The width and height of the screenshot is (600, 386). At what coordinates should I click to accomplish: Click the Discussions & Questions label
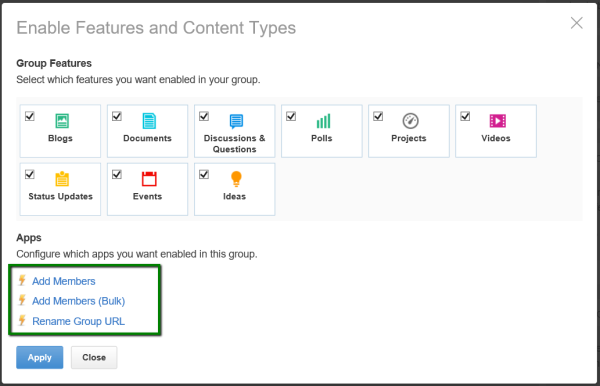coord(235,143)
